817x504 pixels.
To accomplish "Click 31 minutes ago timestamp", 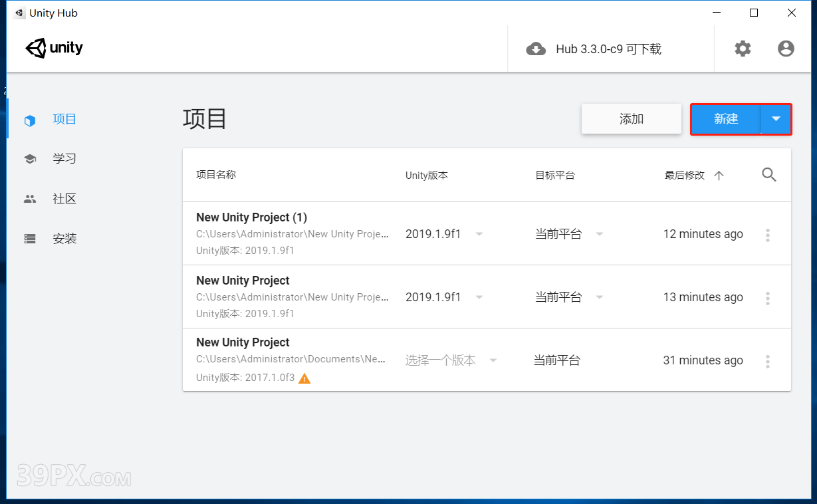I will click(703, 360).
